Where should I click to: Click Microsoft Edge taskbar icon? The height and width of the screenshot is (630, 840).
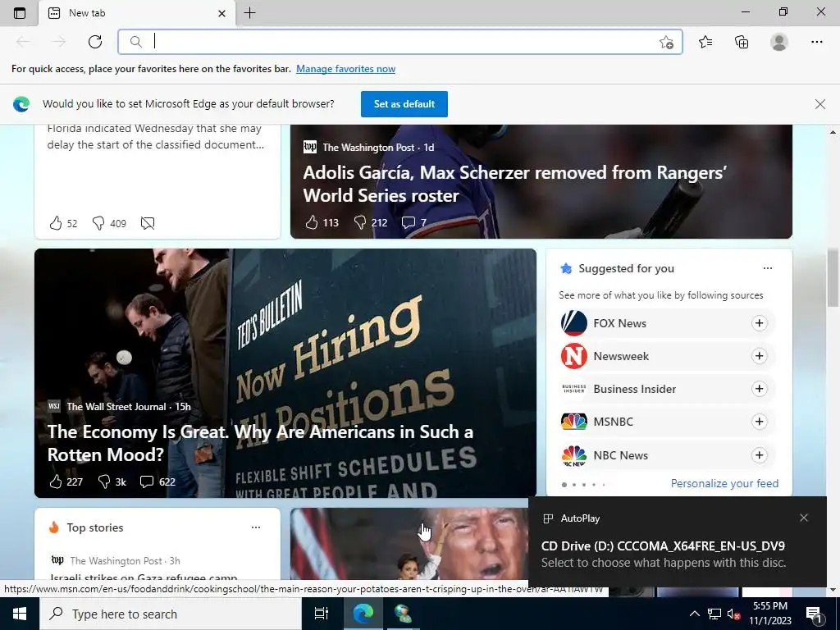(x=363, y=614)
